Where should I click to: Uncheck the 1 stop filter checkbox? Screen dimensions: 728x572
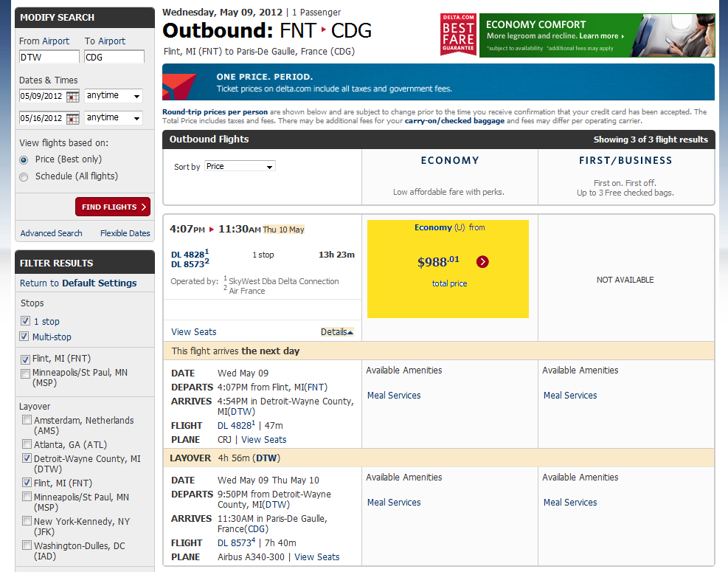click(26, 322)
